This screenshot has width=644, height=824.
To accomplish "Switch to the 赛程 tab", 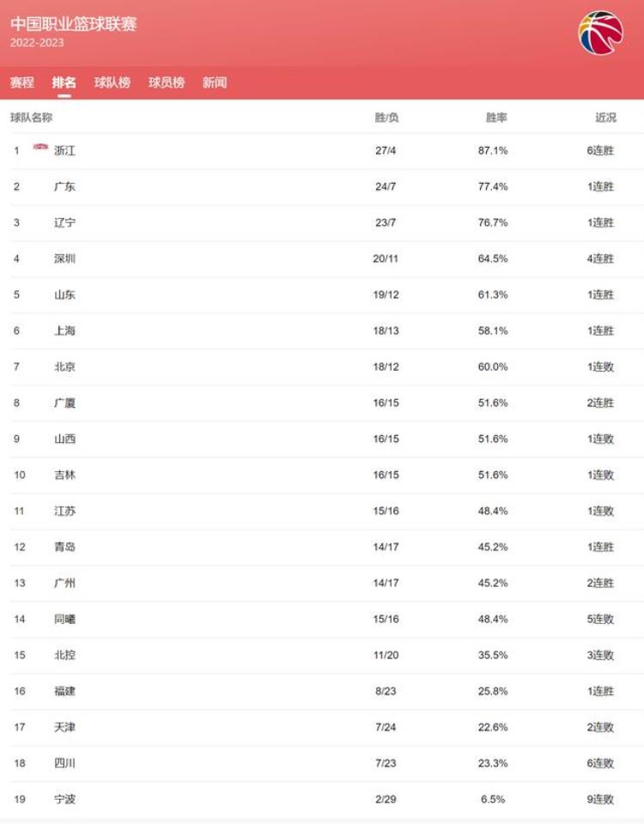I will (22, 82).
